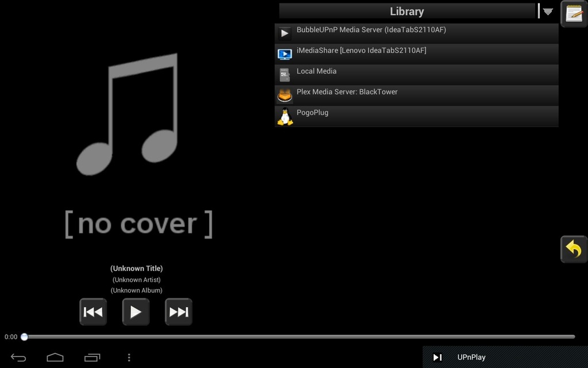Click the yellow back arrow button
The width and height of the screenshot is (588, 368).
click(574, 249)
